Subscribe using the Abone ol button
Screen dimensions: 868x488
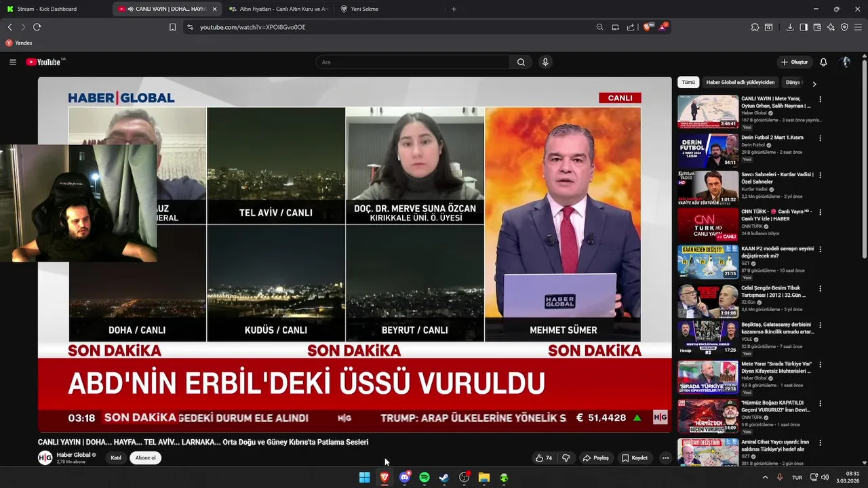click(x=145, y=457)
